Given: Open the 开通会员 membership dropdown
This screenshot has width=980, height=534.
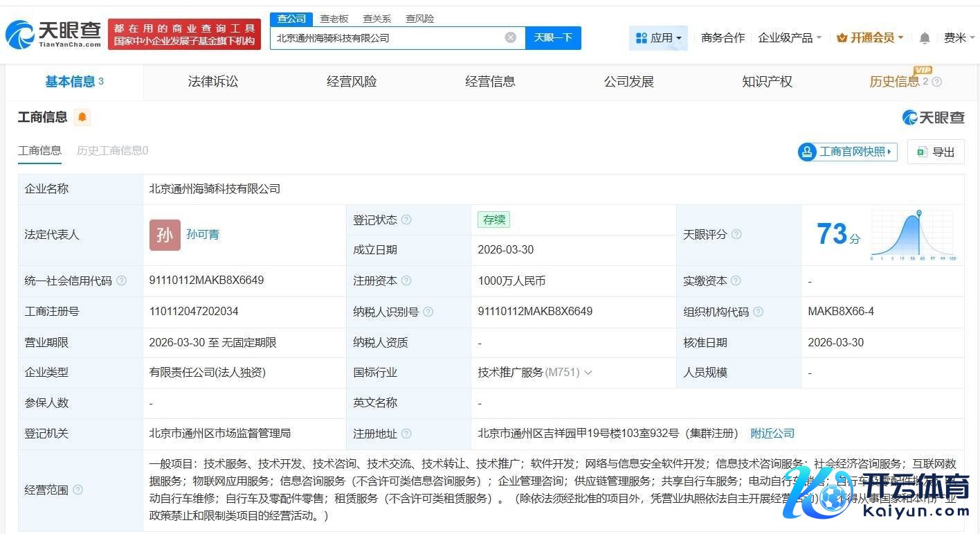Looking at the screenshot, I should coord(870,38).
